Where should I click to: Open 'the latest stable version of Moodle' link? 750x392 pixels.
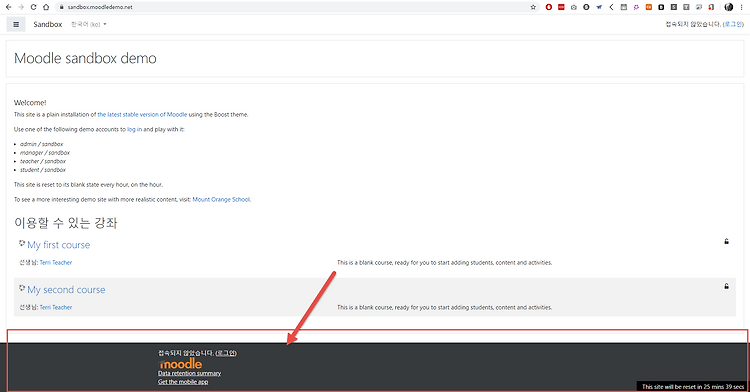pyautogui.click(x=142, y=115)
